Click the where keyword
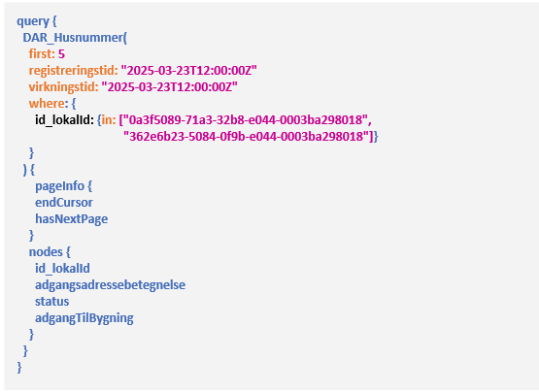This screenshot has width=539, height=392. [47, 104]
